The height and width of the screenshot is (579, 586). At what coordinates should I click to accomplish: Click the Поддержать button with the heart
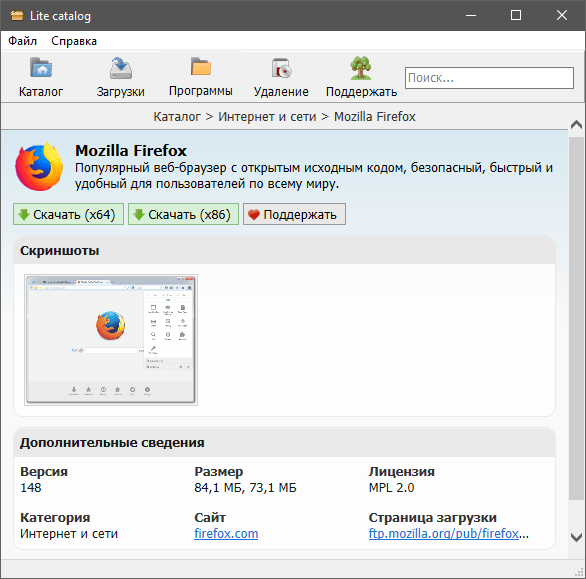[294, 214]
